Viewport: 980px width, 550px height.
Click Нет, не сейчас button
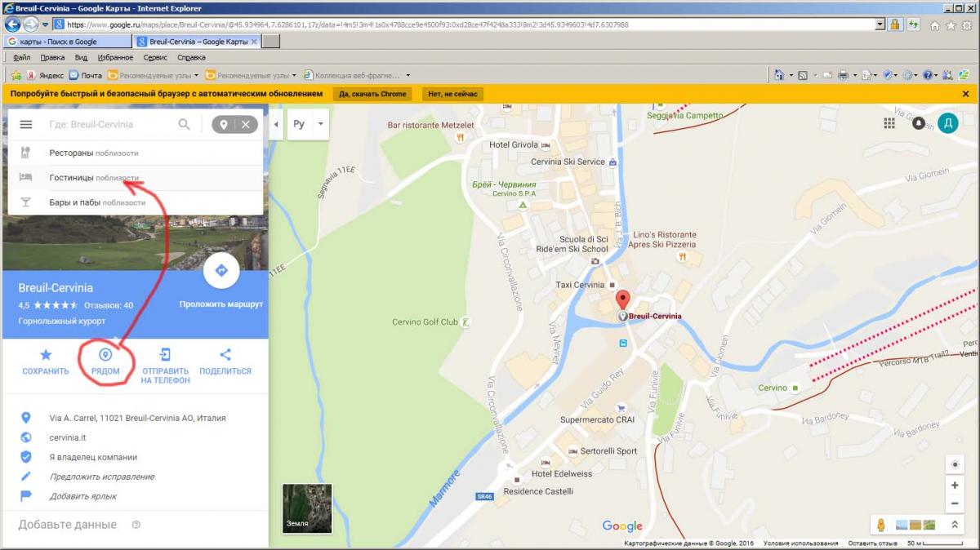(x=452, y=94)
